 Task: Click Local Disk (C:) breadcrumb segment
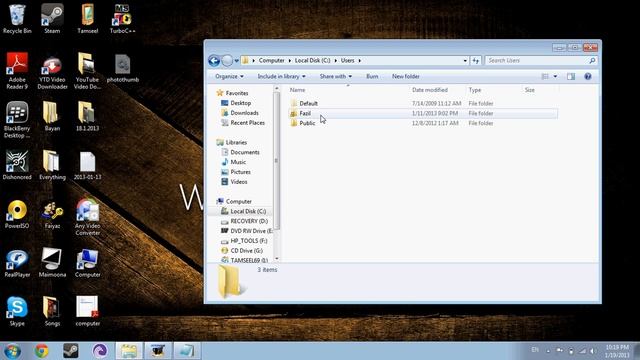point(312,60)
